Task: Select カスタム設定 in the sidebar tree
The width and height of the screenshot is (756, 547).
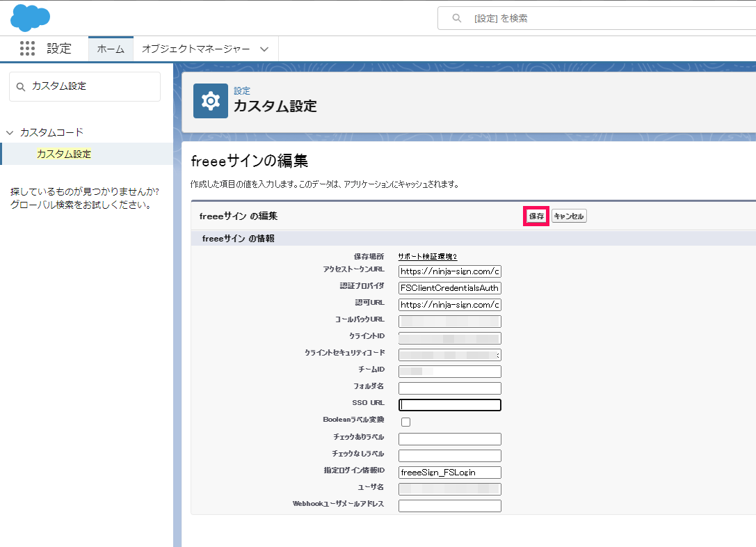Action: (64, 154)
